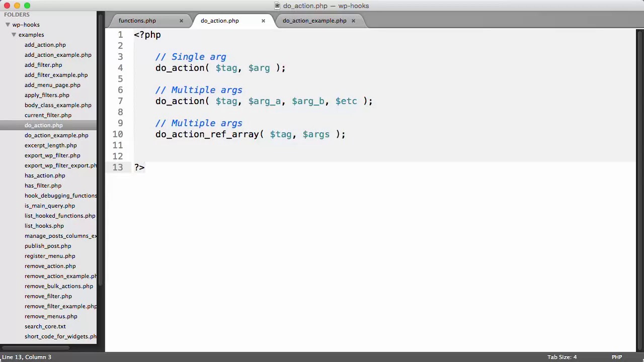Click the <?php opening tag
Viewport: 644px width, 362px height.
[147, 35]
